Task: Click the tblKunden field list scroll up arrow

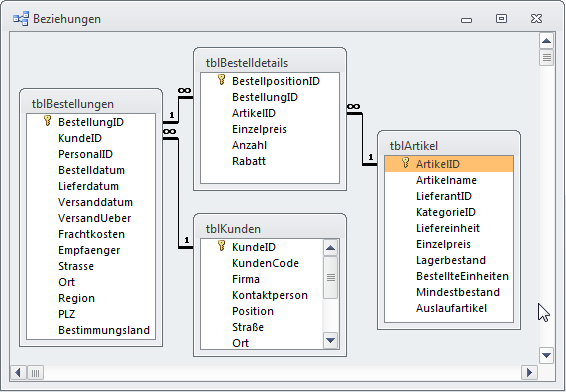Action: (x=330, y=248)
